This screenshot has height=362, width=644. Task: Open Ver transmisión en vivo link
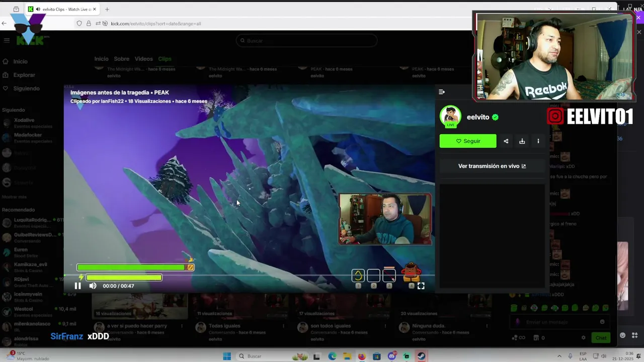pos(492,166)
